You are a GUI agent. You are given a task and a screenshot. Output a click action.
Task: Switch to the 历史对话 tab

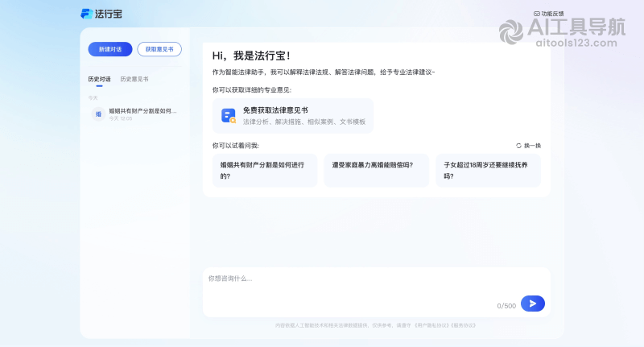(99, 79)
